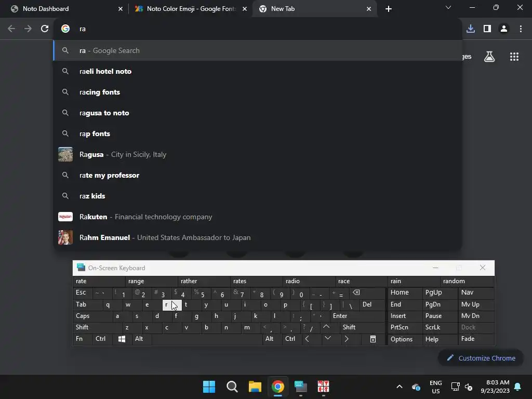The height and width of the screenshot is (399, 532).
Task: Tap the context menu key on keyboard
Action: click(x=373, y=339)
